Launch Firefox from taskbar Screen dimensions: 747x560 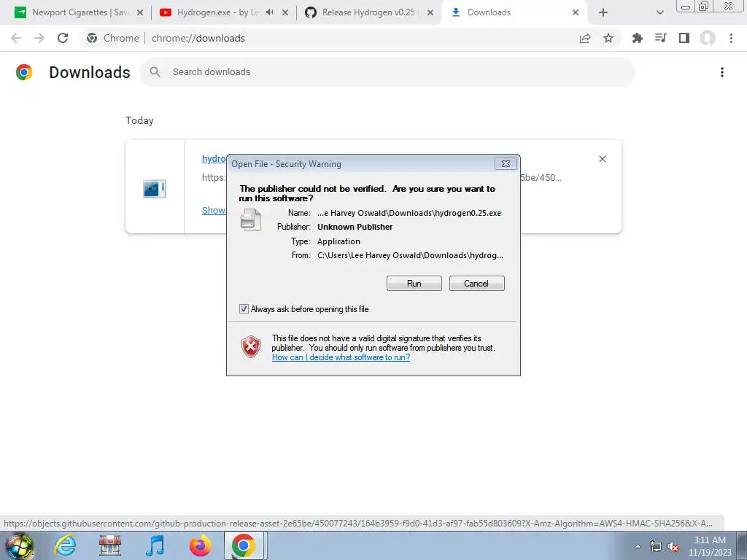200,545
